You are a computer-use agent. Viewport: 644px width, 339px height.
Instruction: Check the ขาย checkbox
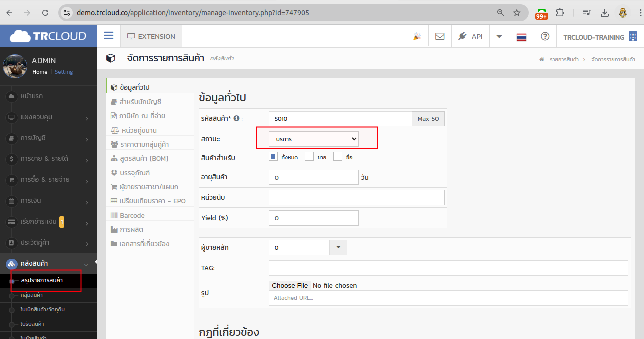(309, 157)
